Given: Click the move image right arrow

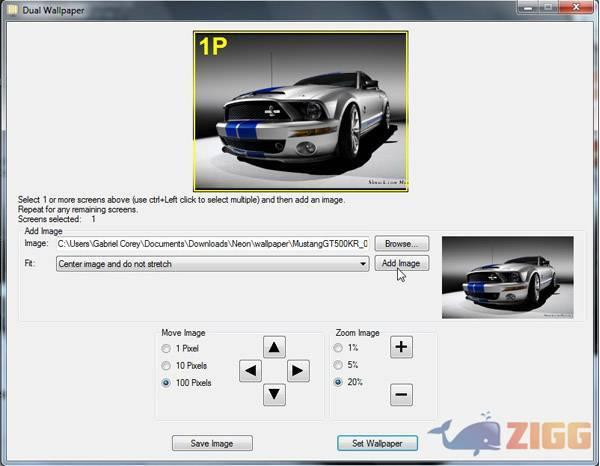Looking at the screenshot, I should point(298,371).
